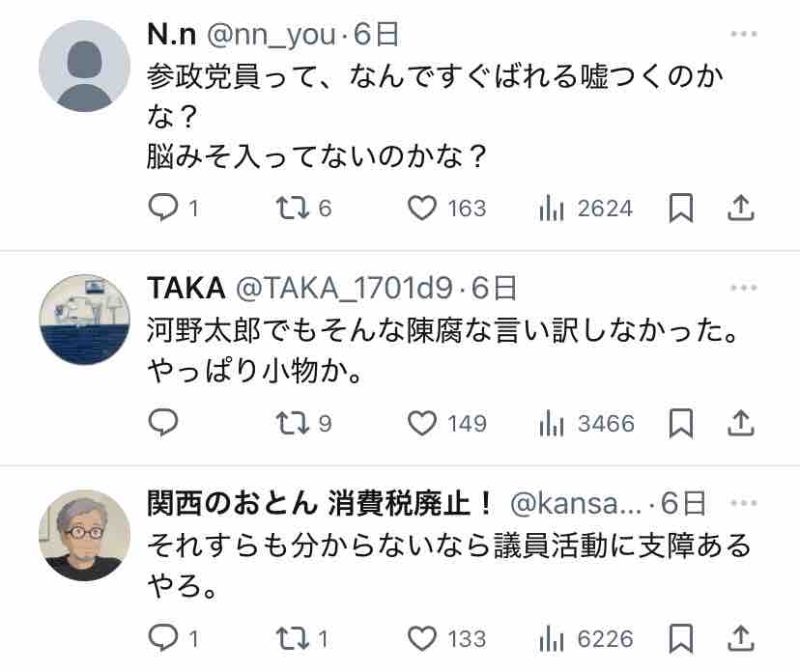Like N.n's tweet with 163 likes
Screen dimensions: 800x672
[421, 208]
